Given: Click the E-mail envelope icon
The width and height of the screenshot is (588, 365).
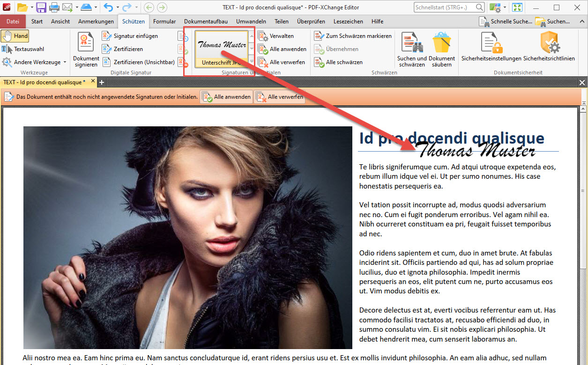Looking at the screenshot, I should (x=67, y=7).
